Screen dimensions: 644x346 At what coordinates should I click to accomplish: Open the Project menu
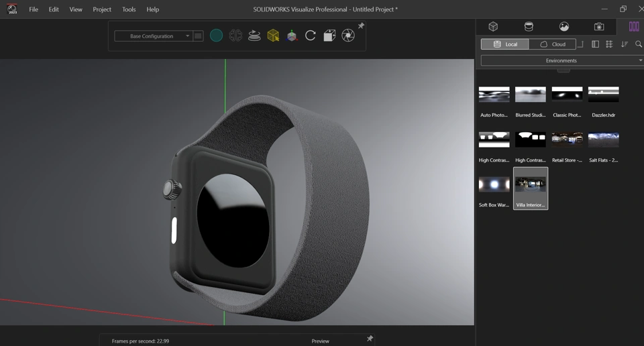tap(102, 9)
